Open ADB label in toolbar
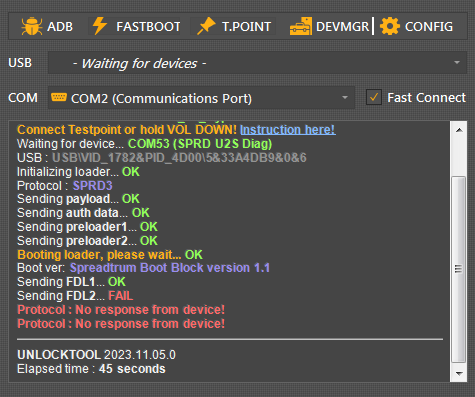 point(60,26)
